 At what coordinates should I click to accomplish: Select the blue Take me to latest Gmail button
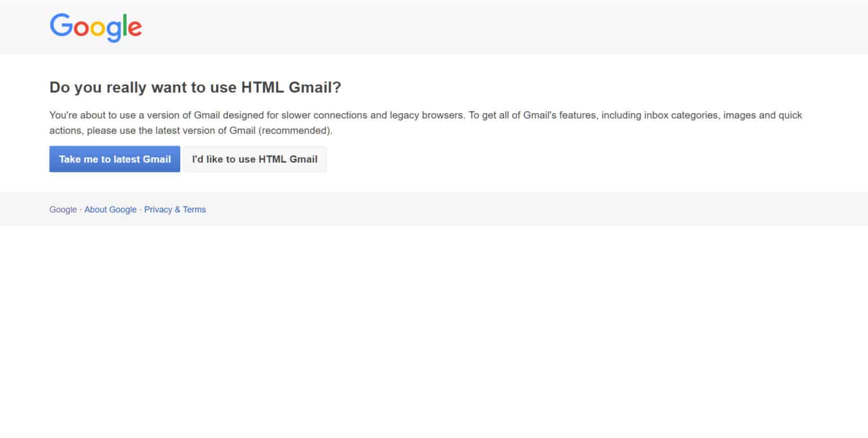(x=114, y=159)
